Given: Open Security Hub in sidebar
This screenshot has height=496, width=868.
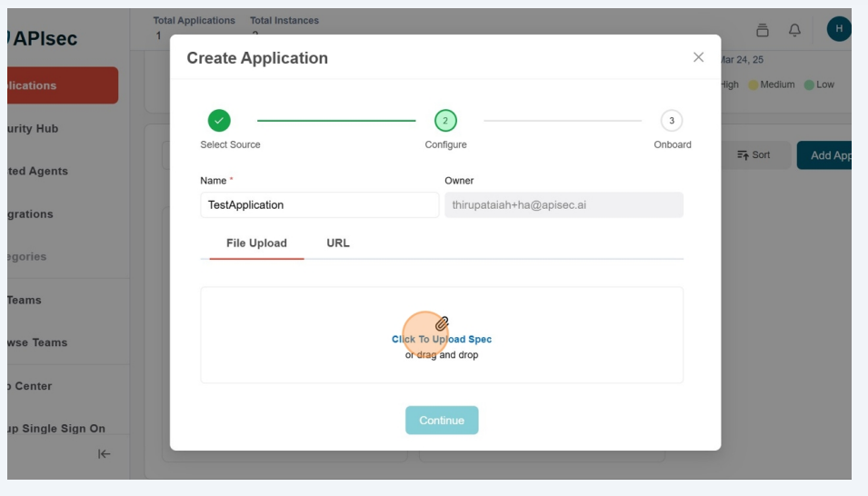Looking at the screenshot, I should point(35,129).
